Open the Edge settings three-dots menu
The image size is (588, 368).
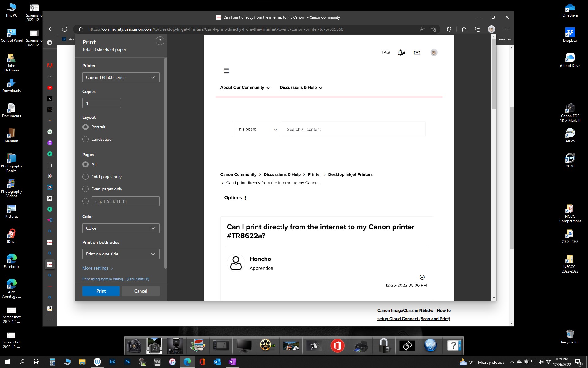click(x=505, y=29)
